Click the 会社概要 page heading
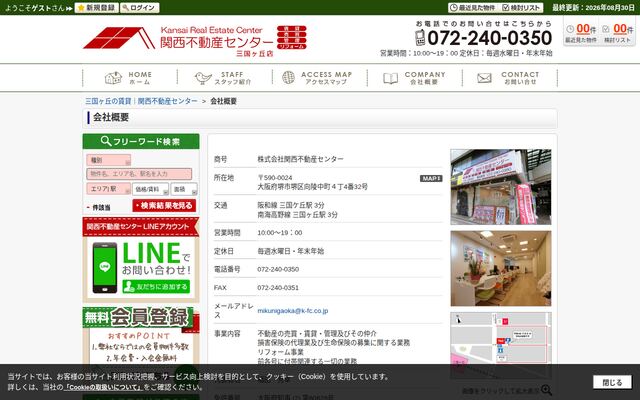This screenshot has width=640, height=400. point(111,117)
